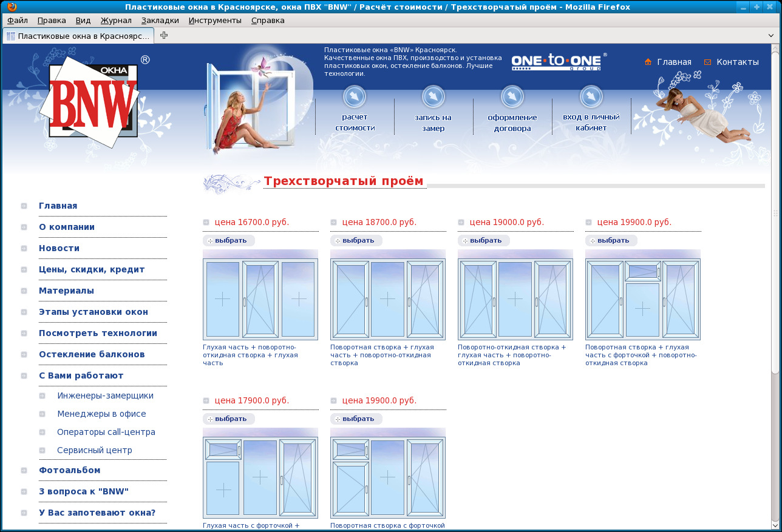Screen dimensions: 782x532
Task: Open the tab list dropdown arrow
Action: 772,36
